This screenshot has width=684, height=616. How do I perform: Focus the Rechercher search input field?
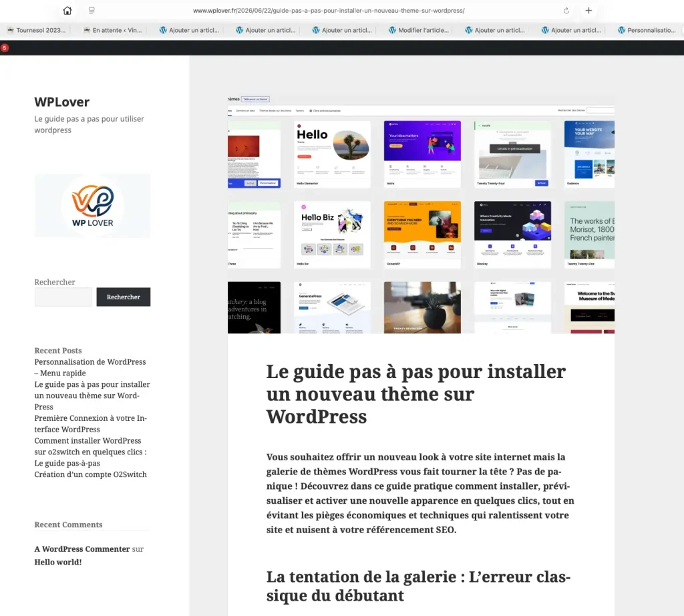63,297
